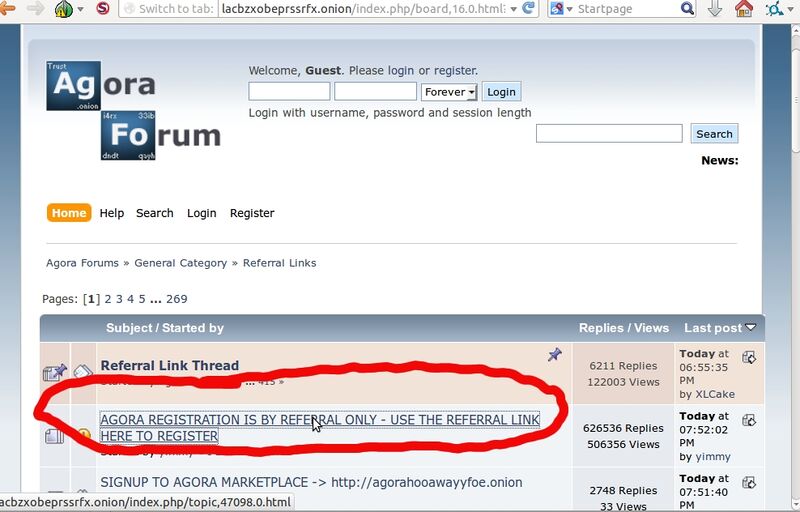The image size is (800, 512).
Task: Open the downloads arrow icon
Action: click(715, 9)
